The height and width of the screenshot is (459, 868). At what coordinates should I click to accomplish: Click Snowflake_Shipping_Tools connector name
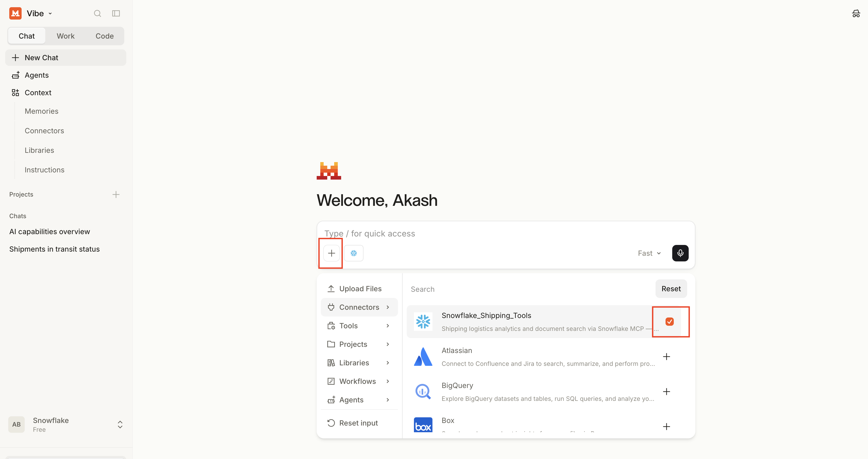tap(486, 315)
